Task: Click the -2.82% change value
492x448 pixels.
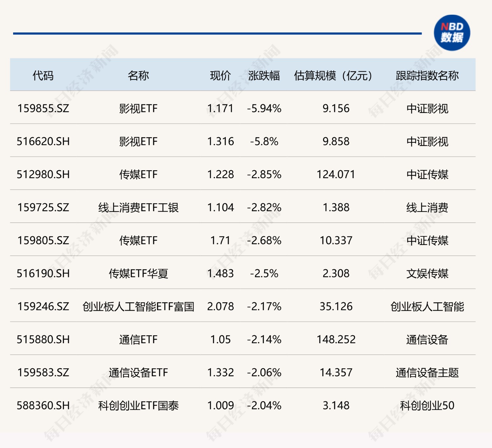Action: tap(264, 208)
